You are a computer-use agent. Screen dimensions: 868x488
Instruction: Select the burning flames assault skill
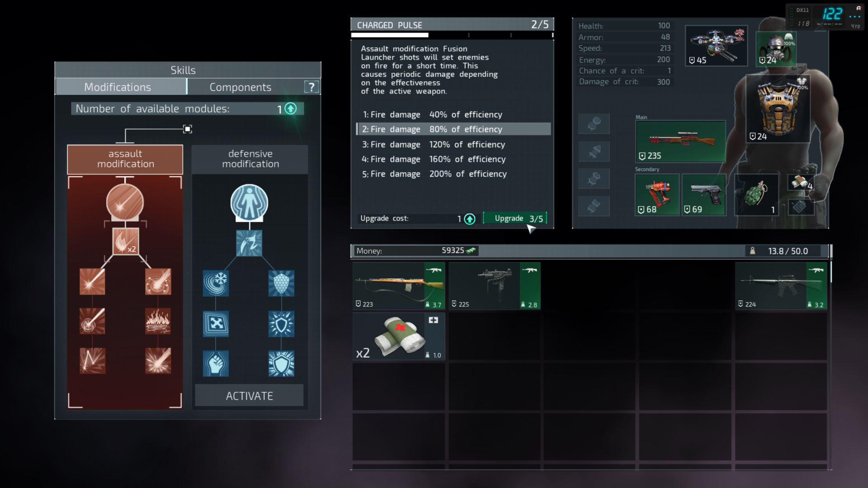158,321
